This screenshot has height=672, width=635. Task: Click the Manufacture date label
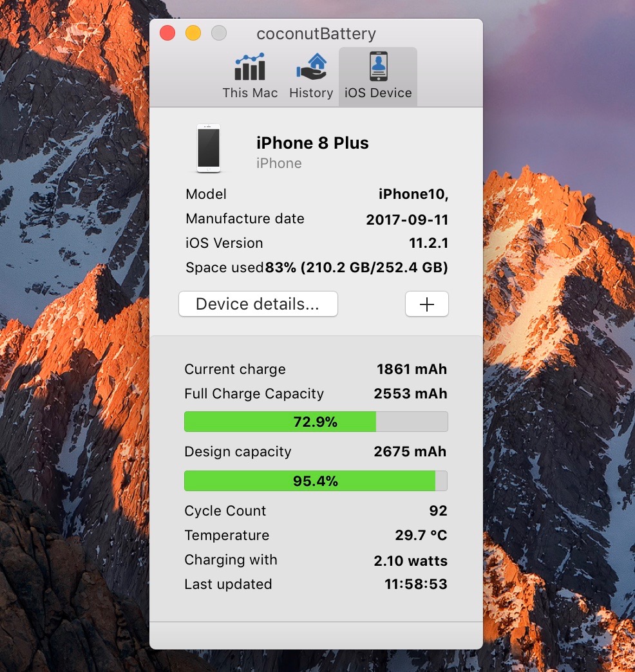pyautogui.click(x=245, y=219)
